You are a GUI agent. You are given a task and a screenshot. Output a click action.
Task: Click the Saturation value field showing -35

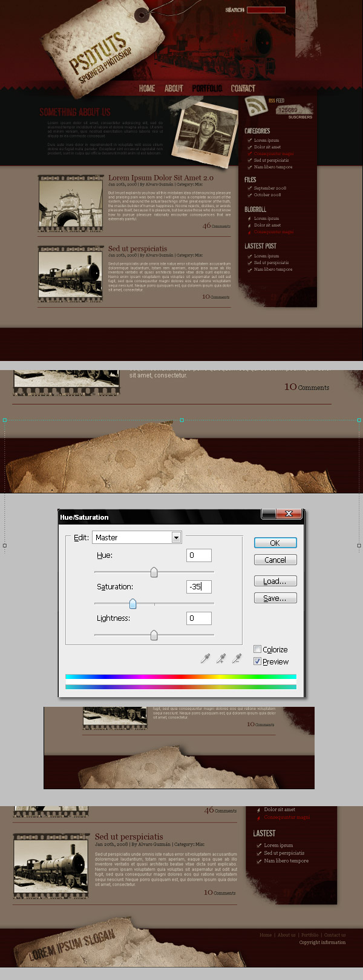coord(199,587)
